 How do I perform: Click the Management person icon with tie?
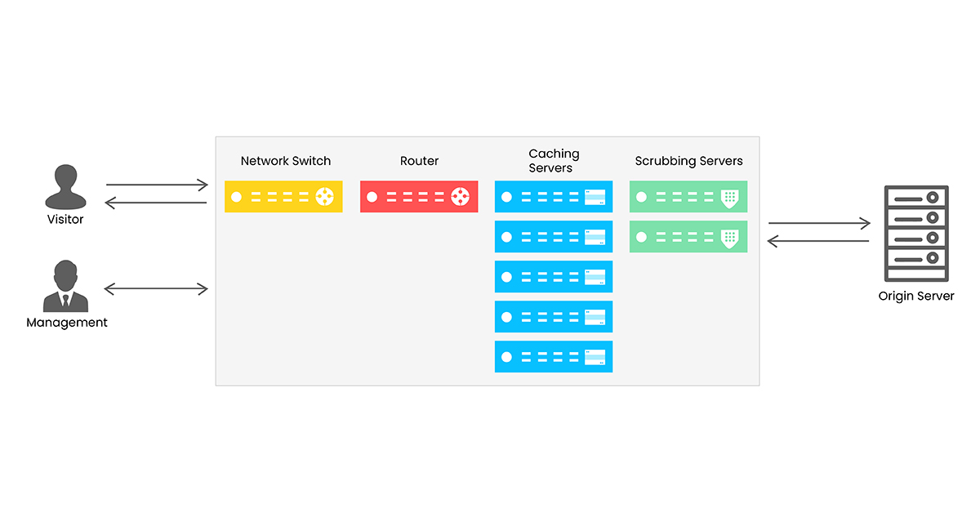click(x=65, y=287)
